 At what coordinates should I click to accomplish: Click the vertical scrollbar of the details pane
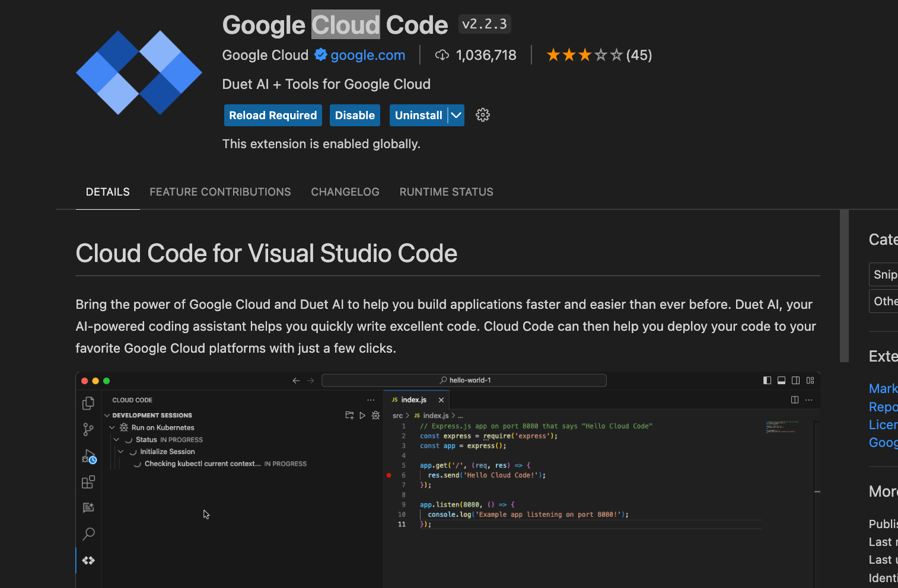coord(844,286)
